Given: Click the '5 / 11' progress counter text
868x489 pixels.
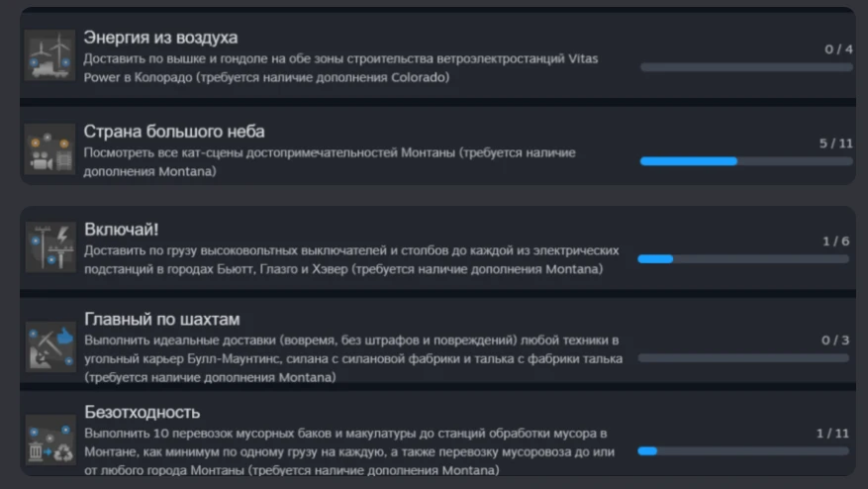Looking at the screenshot, I should click(x=836, y=144).
